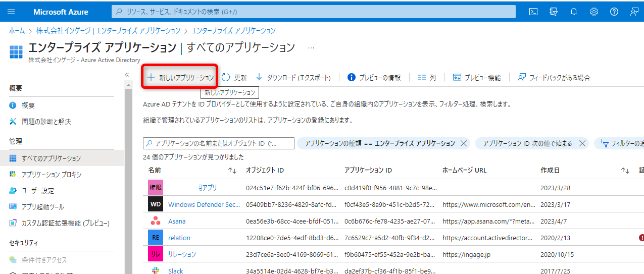Select 概要 in the sidebar
Image resolution: width=644 pixels, height=274 pixels.
point(62,105)
